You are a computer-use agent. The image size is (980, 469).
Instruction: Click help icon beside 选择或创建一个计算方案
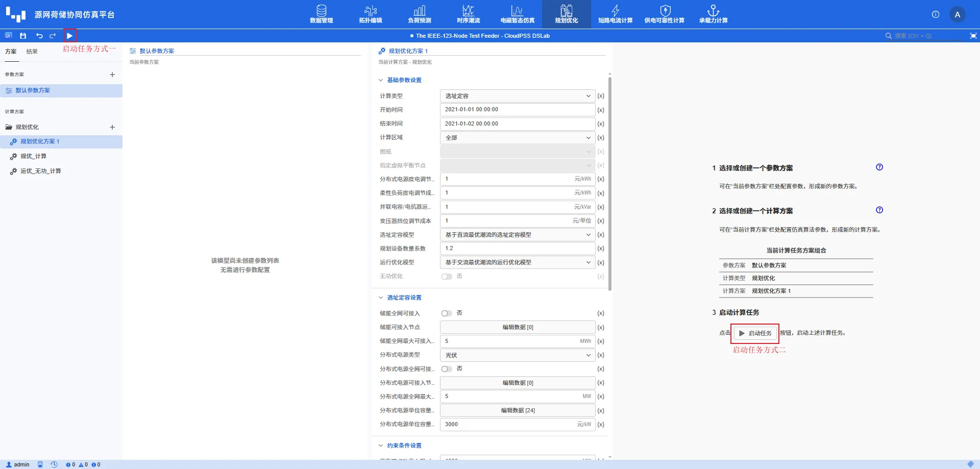[x=879, y=210]
